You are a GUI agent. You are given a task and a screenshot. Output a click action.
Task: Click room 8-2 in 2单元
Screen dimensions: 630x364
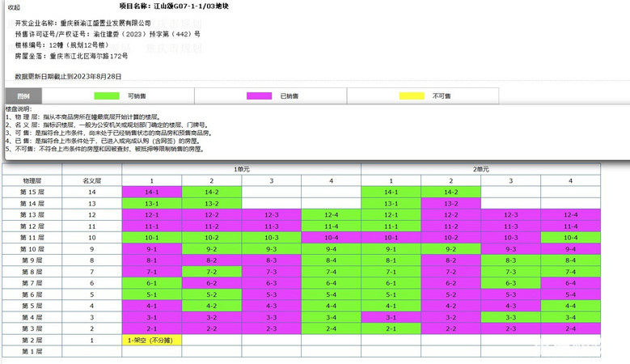450,260
